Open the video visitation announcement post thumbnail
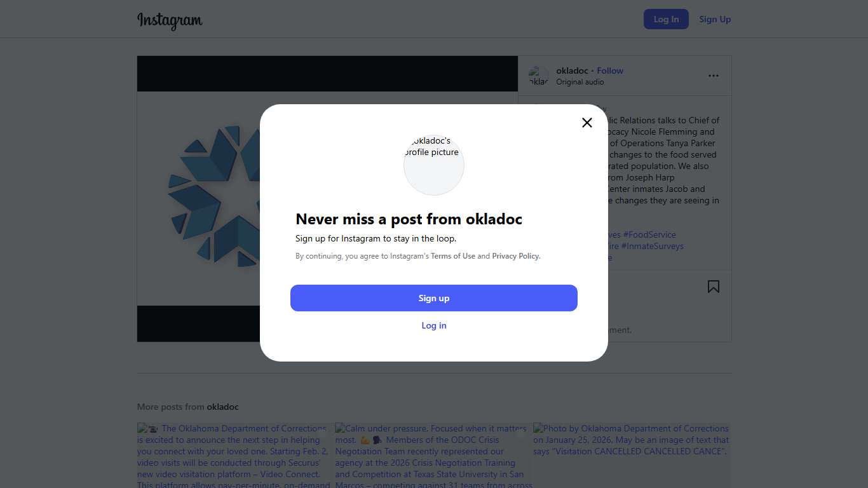This screenshot has width=868, height=488. tap(234, 456)
